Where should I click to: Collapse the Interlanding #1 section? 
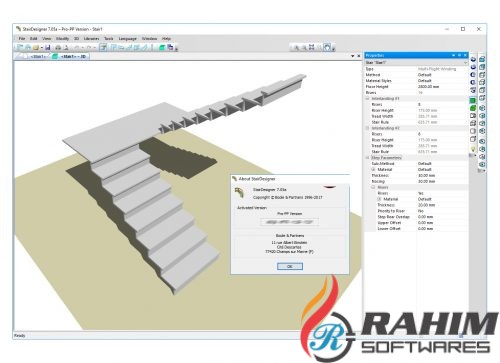367,99
